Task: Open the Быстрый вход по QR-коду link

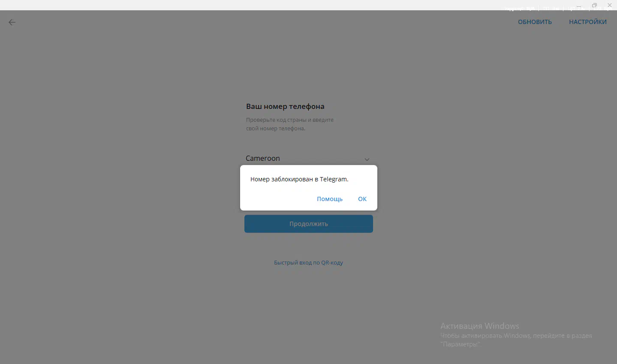Action: click(x=309, y=262)
